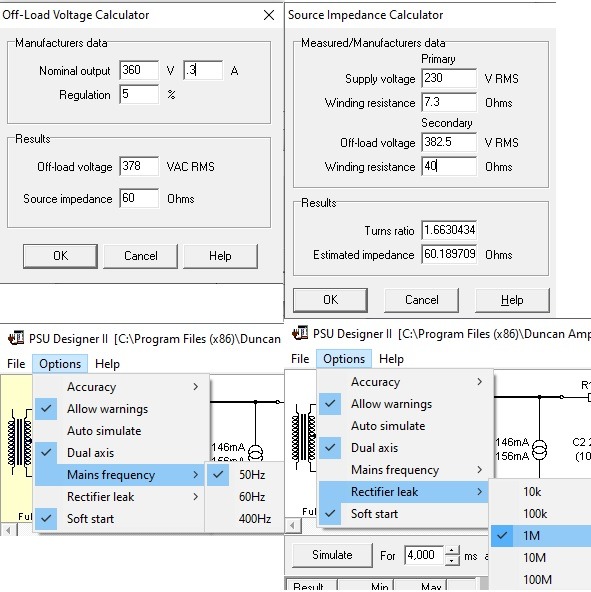591x592 pixels.
Task: Toggle Soft start in left Options menu
Action: (x=122, y=518)
